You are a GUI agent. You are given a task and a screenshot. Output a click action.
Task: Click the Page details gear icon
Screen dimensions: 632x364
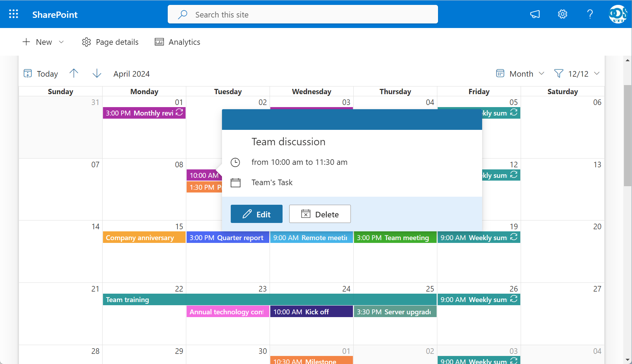coord(86,42)
